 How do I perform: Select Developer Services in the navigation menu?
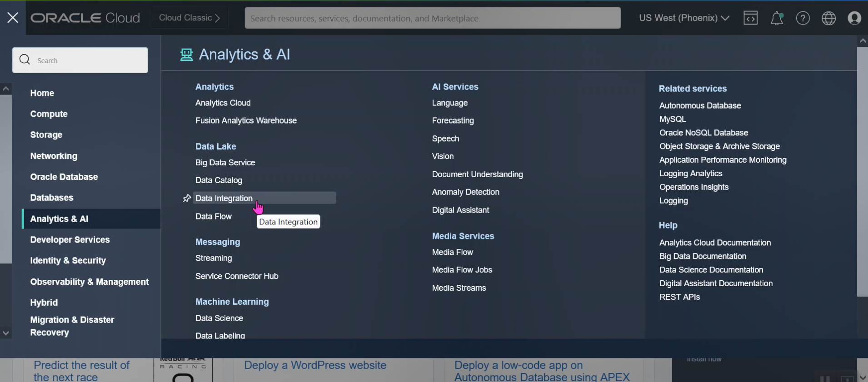click(70, 240)
